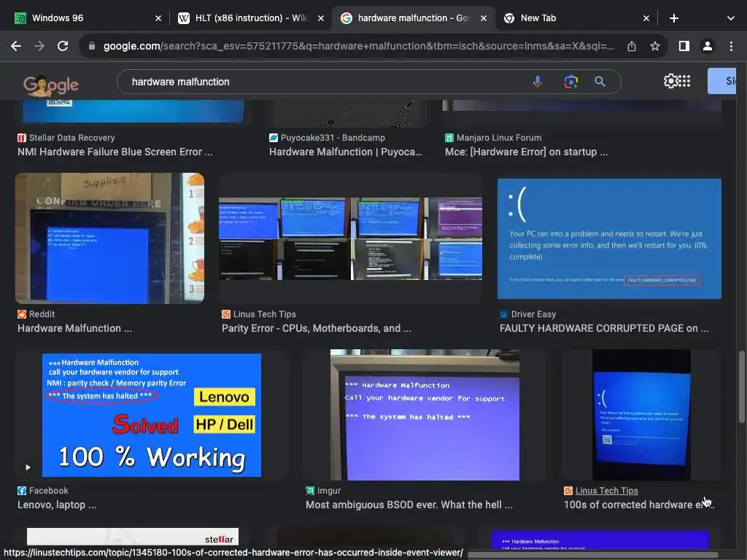The height and width of the screenshot is (560, 747).
Task: Open the Imgur BSOD photo thumbnail
Action: pos(425,415)
